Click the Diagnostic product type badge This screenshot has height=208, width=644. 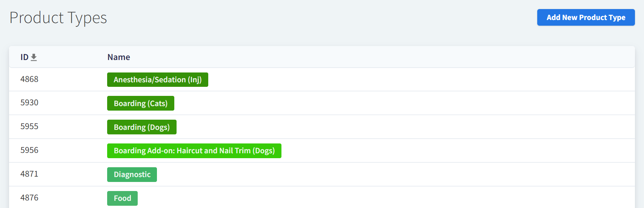(x=132, y=174)
